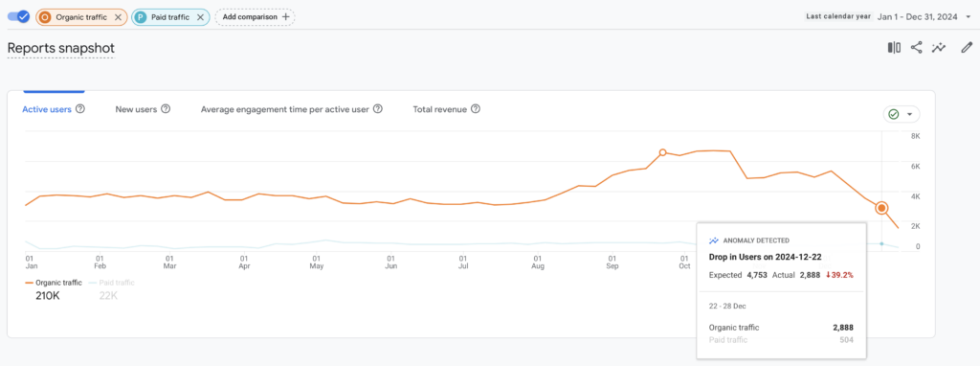Switch to New users metric tab
Image resolution: width=980 pixels, height=366 pixels.
coord(136,109)
